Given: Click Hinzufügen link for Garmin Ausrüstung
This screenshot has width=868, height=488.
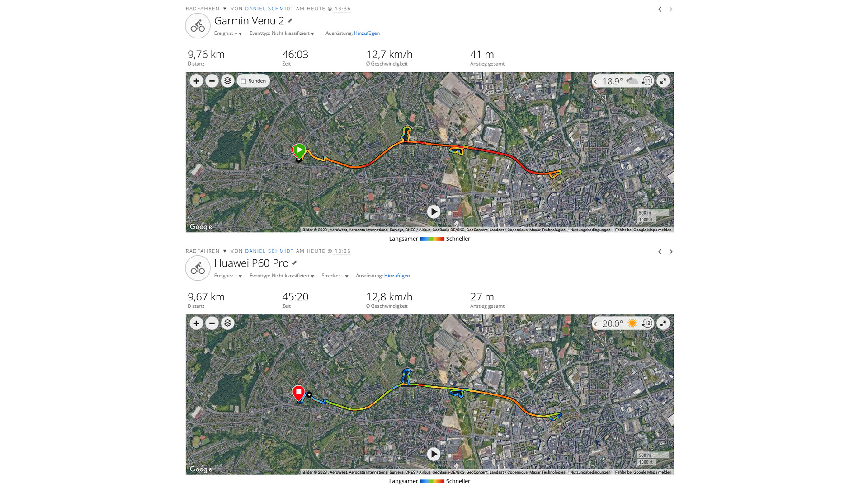Looking at the screenshot, I should coord(367,33).
